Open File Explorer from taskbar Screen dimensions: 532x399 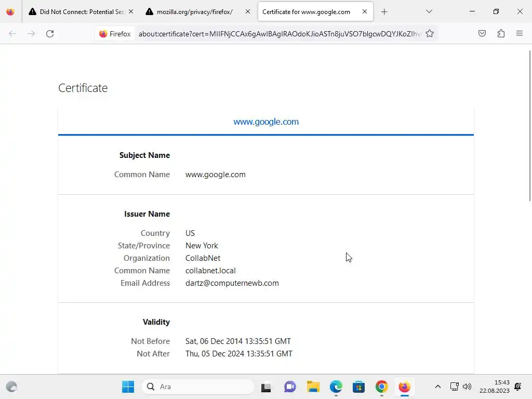point(313,387)
